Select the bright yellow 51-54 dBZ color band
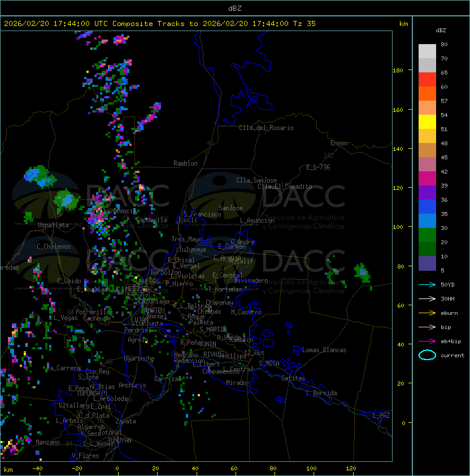 (427, 122)
